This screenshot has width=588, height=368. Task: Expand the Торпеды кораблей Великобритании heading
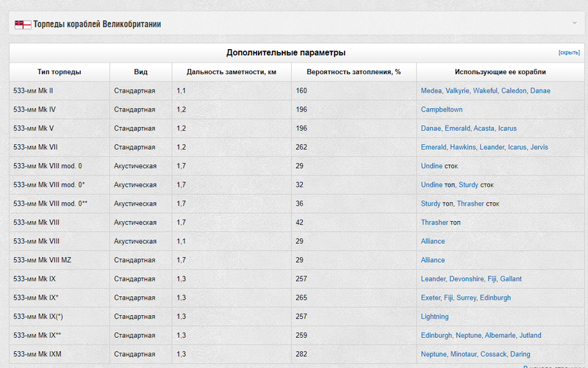(x=97, y=24)
